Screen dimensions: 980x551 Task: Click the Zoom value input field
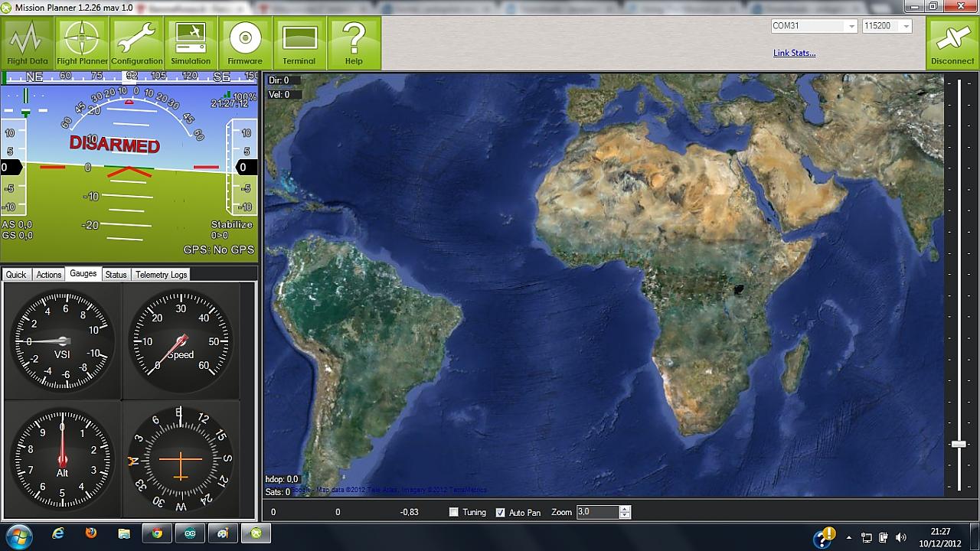(x=596, y=512)
